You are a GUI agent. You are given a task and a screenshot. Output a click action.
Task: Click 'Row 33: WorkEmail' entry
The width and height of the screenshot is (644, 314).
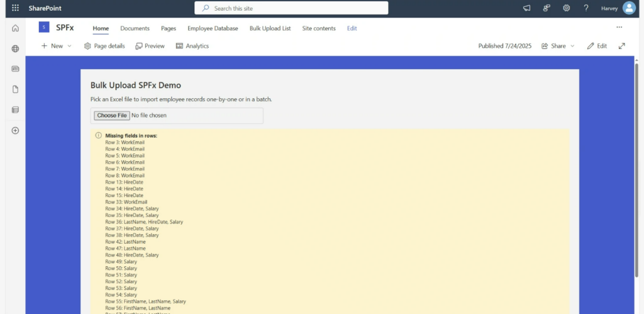[126, 202]
